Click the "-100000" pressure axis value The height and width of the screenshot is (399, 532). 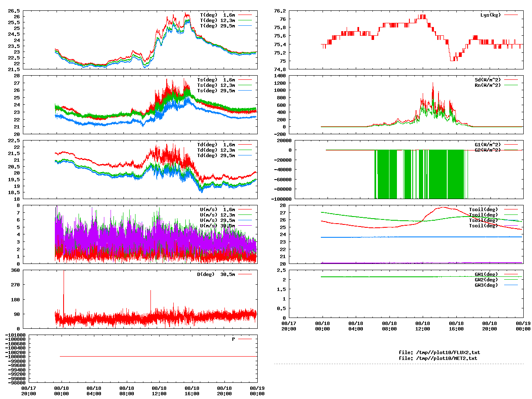[x=15, y=357]
